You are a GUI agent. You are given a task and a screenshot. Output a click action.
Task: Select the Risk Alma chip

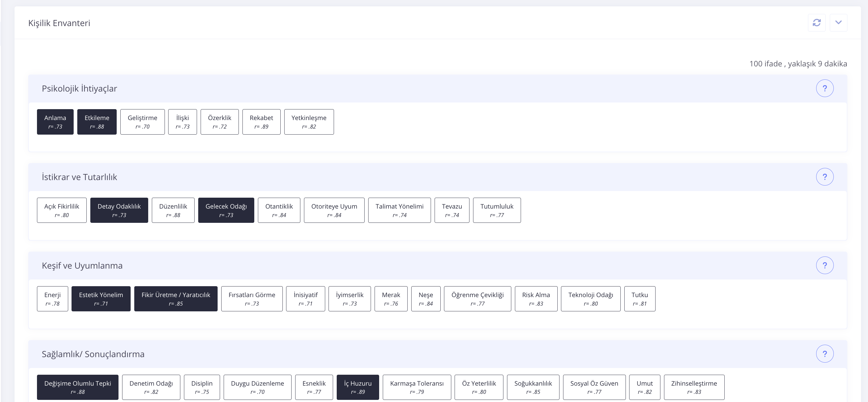point(536,299)
